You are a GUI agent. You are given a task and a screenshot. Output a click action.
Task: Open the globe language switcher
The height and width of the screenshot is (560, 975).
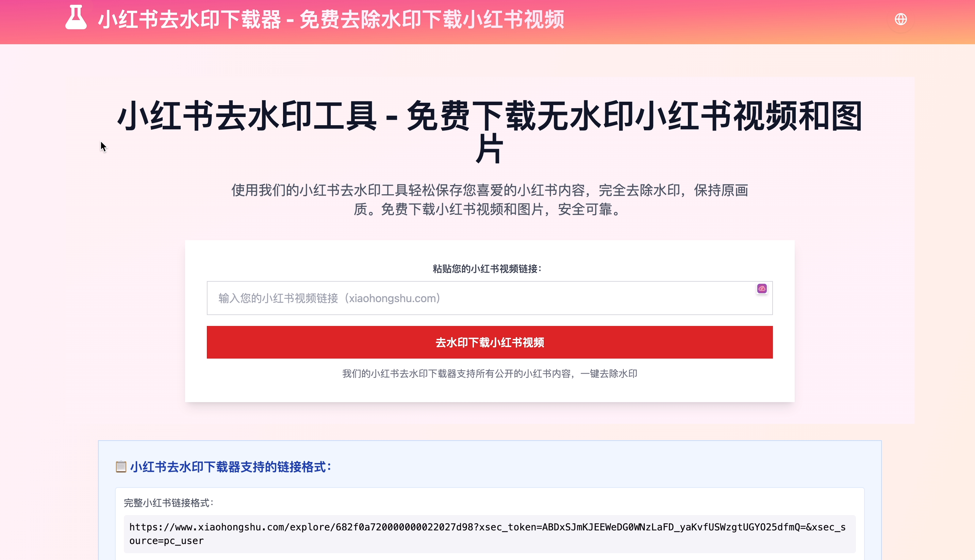(900, 19)
